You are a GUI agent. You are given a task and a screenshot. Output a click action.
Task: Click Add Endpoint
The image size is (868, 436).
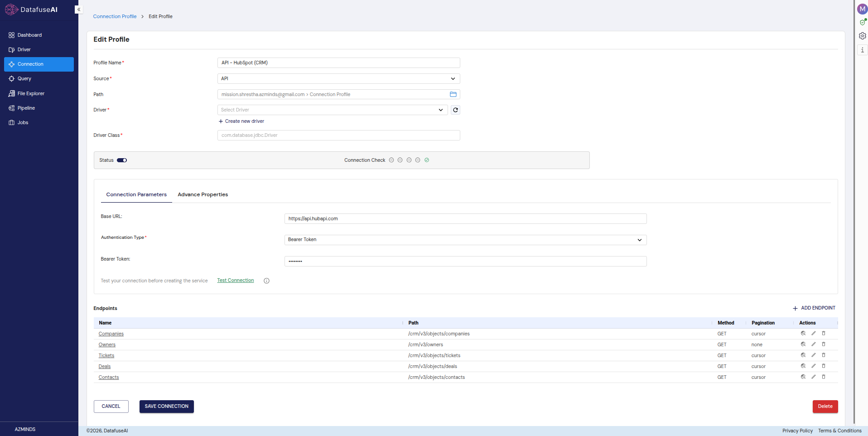[x=814, y=308]
